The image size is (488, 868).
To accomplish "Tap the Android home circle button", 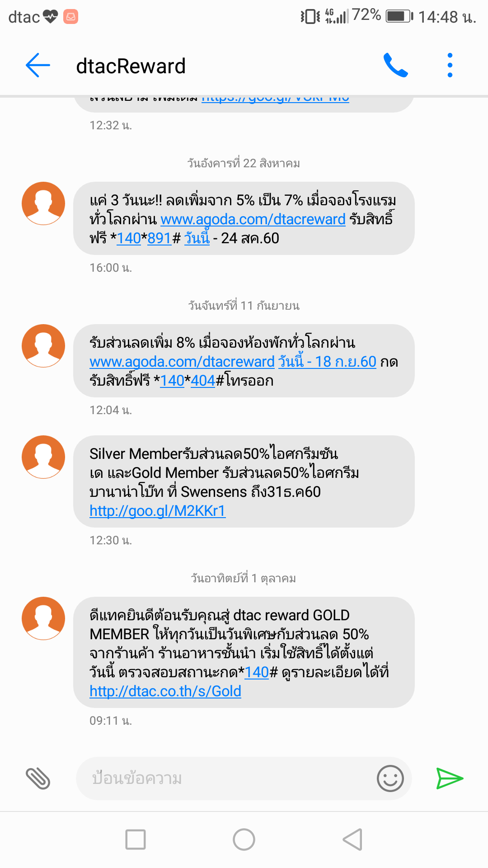I will pos(244,840).
